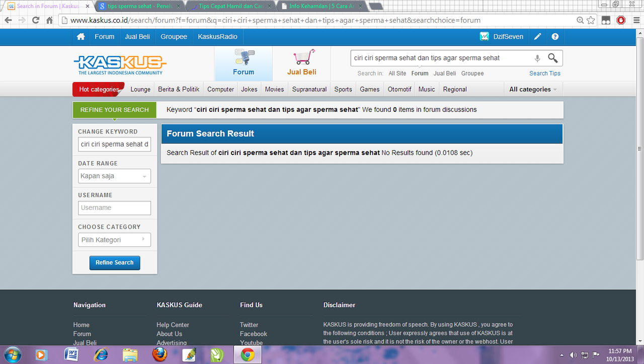Click the pencil create-post icon
Image resolution: width=644 pixels, height=364 pixels.
tap(538, 37)
